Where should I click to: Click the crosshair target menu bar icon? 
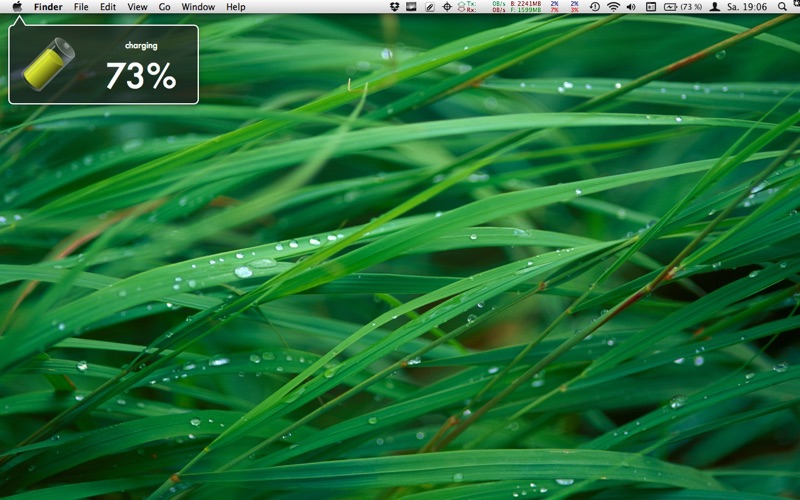coord(447,7)
